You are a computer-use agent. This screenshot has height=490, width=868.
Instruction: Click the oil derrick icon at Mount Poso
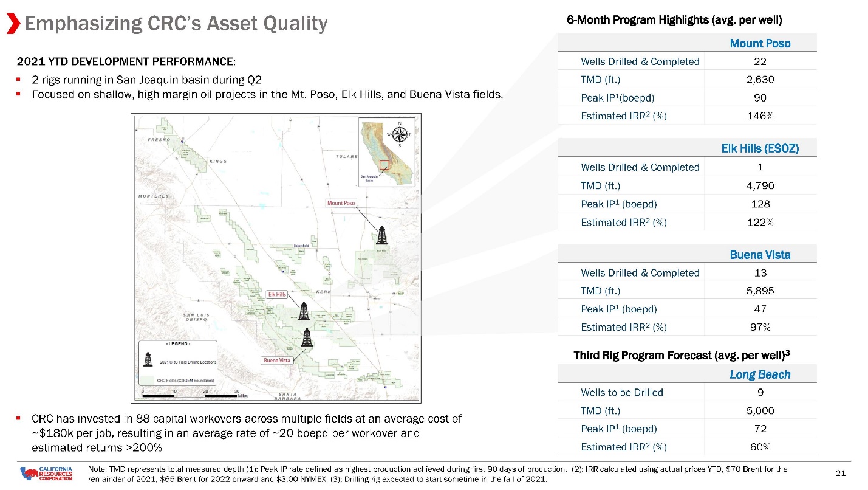click(382, 235)
